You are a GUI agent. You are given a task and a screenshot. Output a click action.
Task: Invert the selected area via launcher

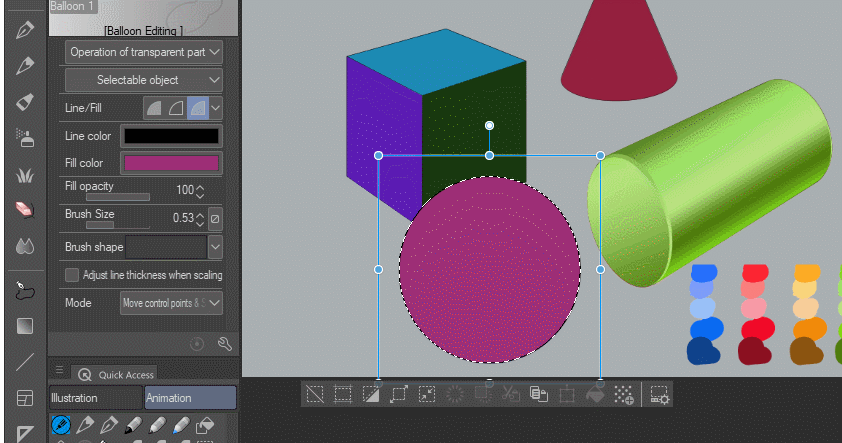coord(371,395)
